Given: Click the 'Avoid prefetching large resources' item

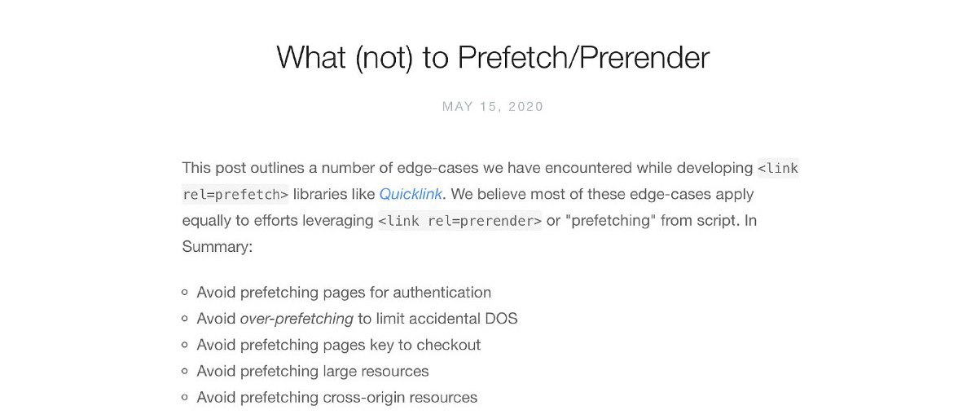Looking at the screenshot, I should point(313,371).
